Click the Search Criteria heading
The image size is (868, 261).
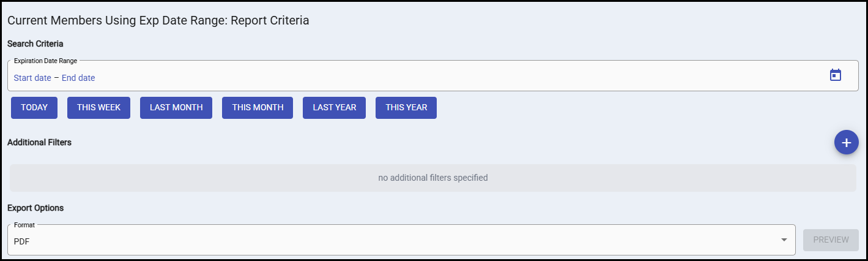[35, 44]
